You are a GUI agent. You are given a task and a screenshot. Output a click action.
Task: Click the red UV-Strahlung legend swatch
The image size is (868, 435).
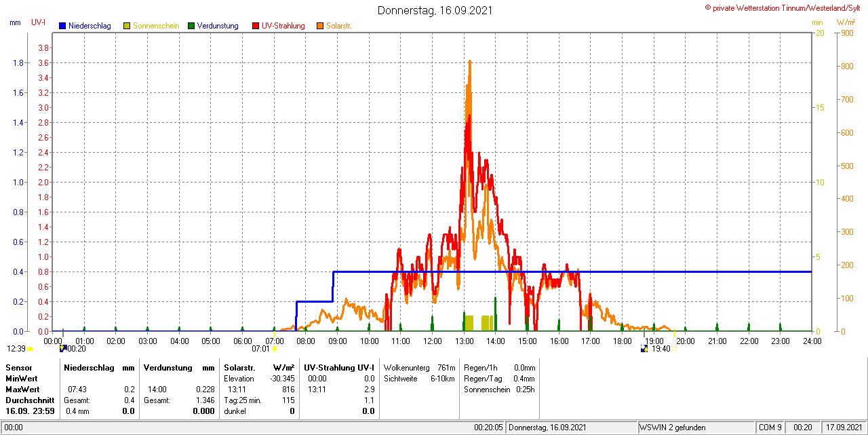256,26
